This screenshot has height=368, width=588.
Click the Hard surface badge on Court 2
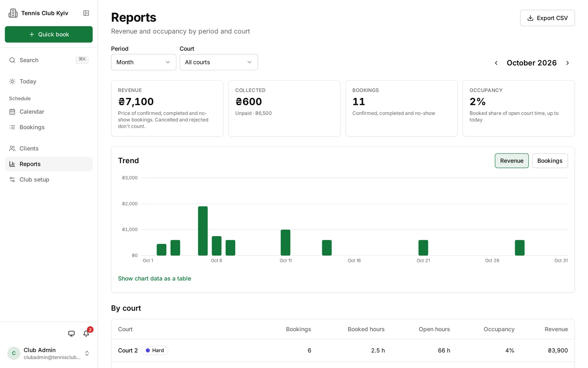click(155, 350)
